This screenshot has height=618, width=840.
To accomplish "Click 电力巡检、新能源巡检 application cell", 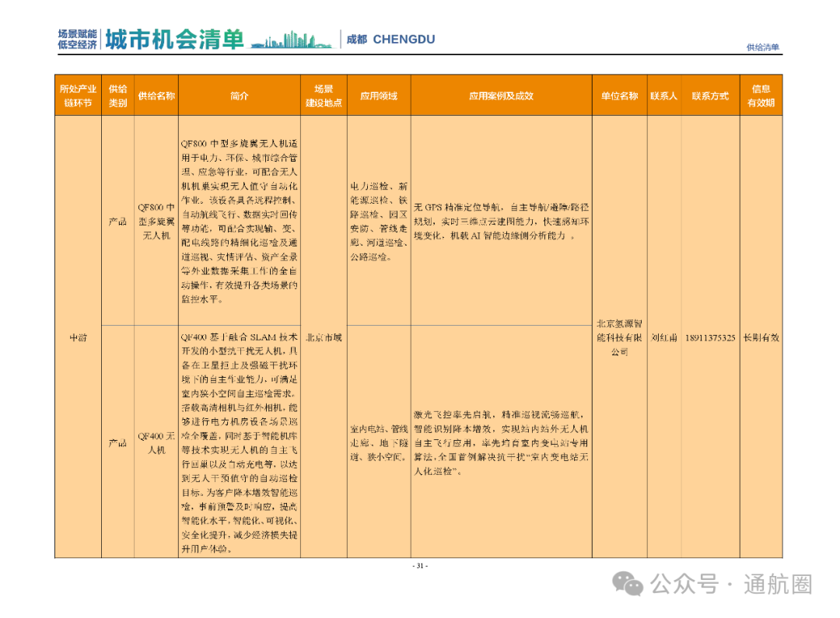I will point(379,222).
